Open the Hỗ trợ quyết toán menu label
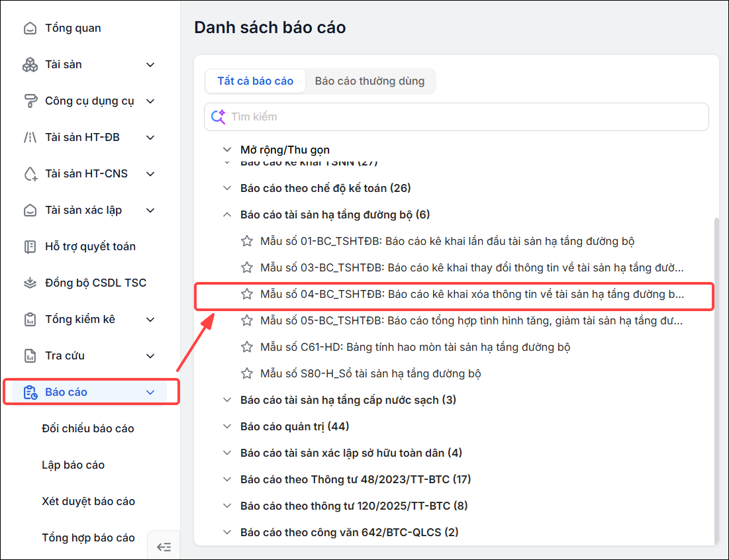The image size is (729, 560). pos(90,246)
